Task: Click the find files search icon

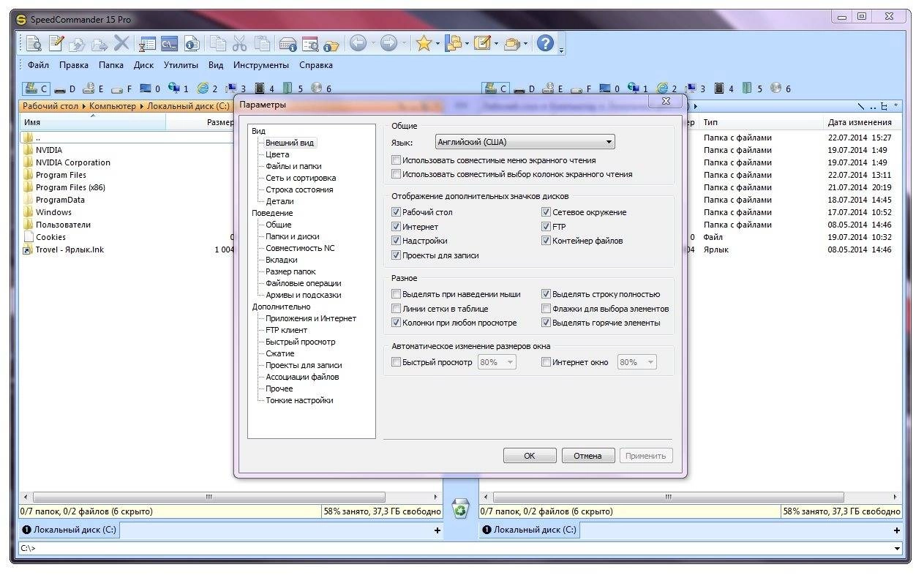Action: click(x=310, y=45)
